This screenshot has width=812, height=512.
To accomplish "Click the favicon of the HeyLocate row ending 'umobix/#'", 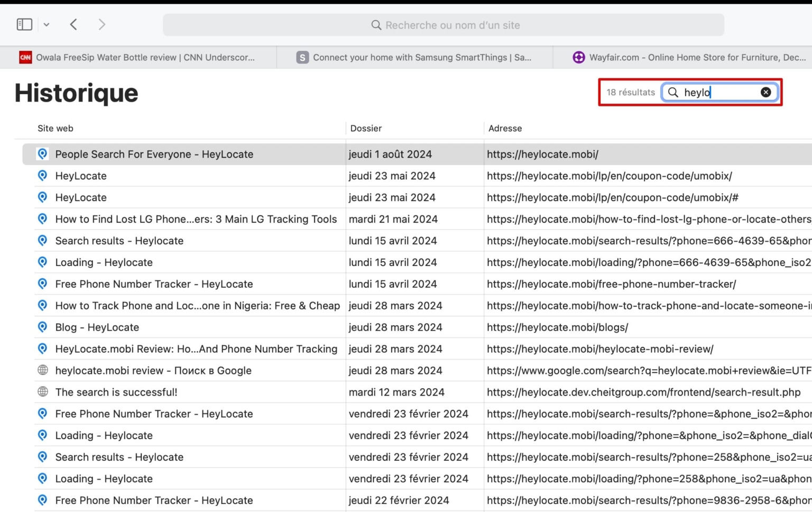I will tap(42, 197).
